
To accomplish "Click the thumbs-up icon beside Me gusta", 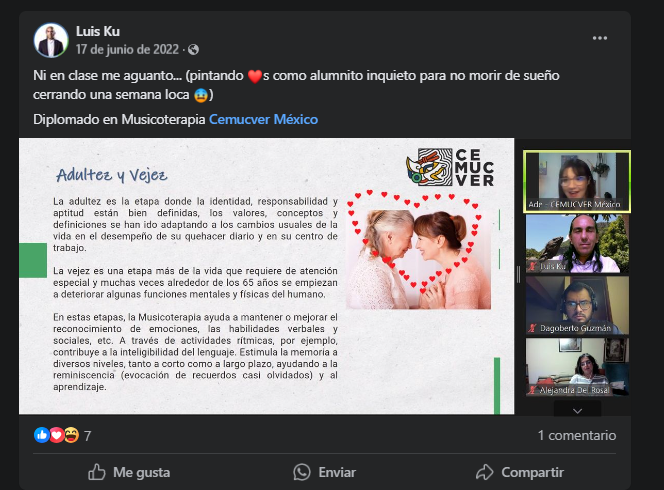I will [97, 472].
